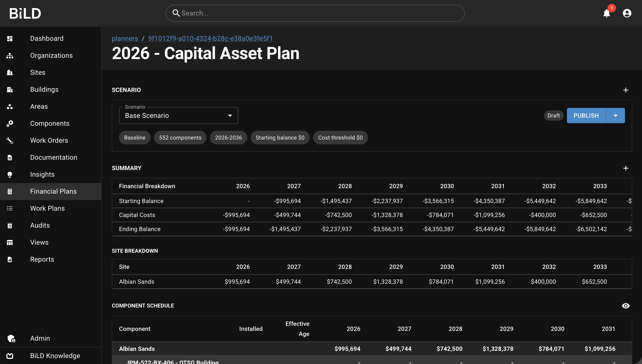Go to Organizations in sidebar
This screenshot has height=364, width=642.
click(x=51, y=55)
